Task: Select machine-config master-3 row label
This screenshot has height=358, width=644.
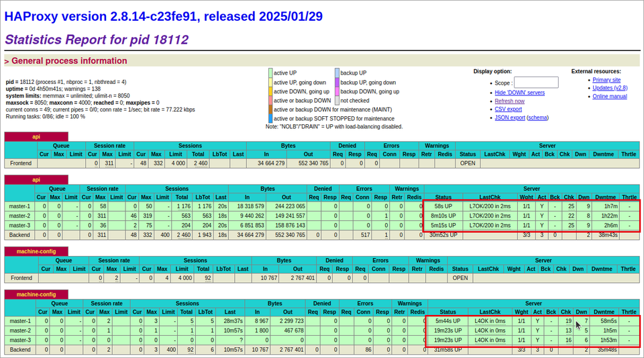Action: tap(20, 340)
